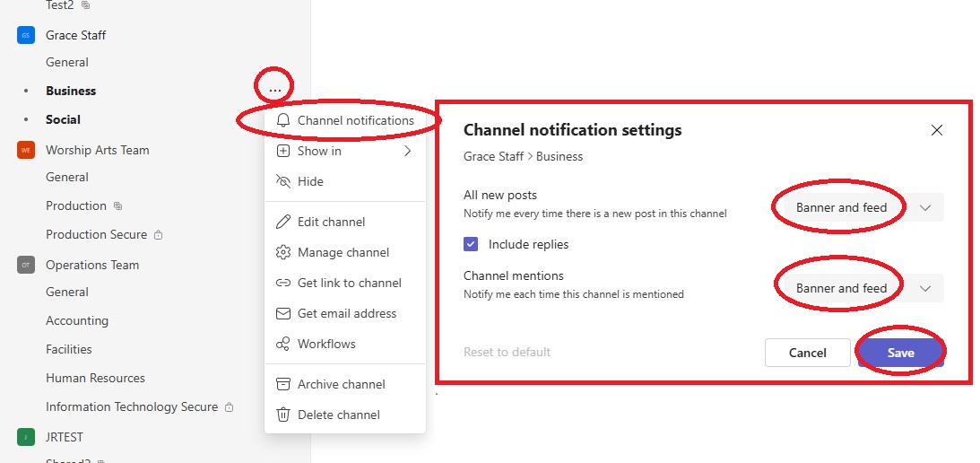Click the trash icon for Delete channel
Screen dimensions: 980x463
coord(283,415)
